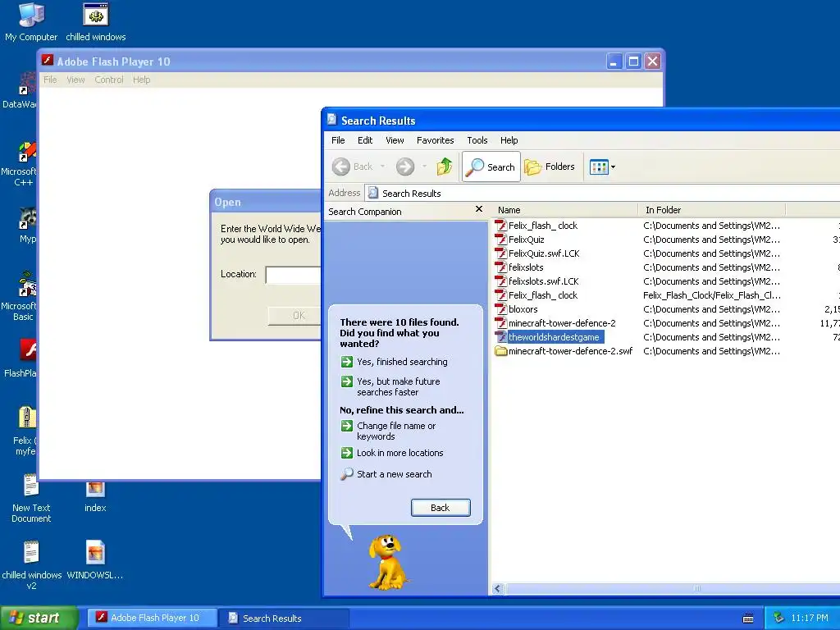The height and width of the screenshot is (630, 840).
Task: Click the Flash logo in Flash Player title bar
Action: [47, 61]
